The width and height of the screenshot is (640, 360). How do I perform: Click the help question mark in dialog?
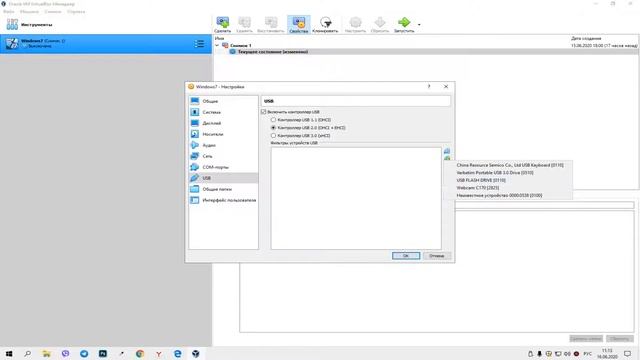click(429, 87)
